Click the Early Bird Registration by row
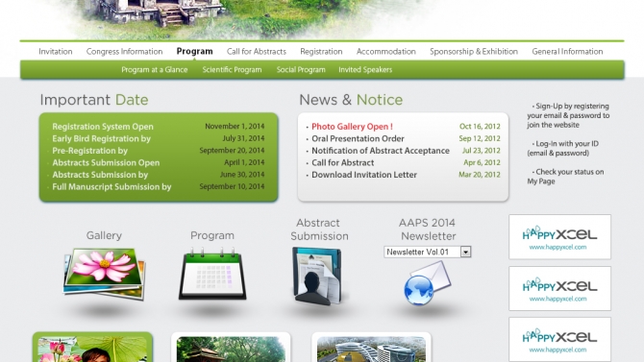Screen dimensions: 644x362 (x=159, y=138)
